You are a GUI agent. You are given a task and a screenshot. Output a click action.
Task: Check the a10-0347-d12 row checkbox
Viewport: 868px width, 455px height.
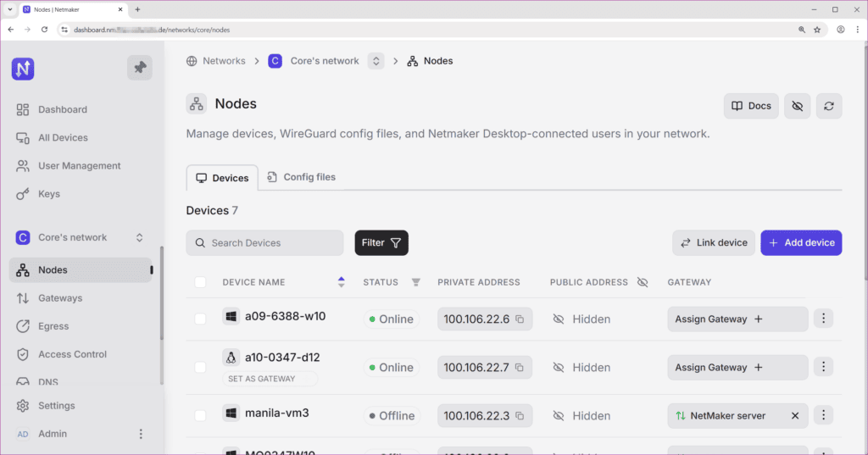coord(200,368)
